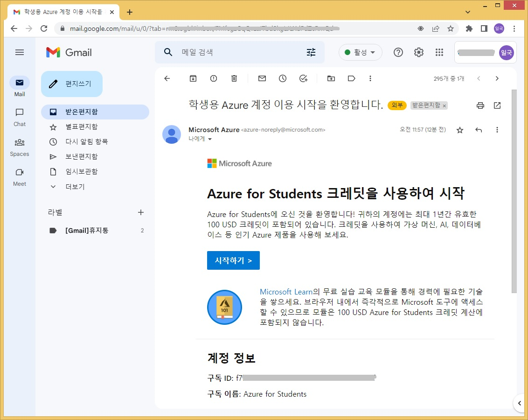The height and width of the screenshot is (420, 528).
Task: Open more options in email toolbar
Action: 370,78
